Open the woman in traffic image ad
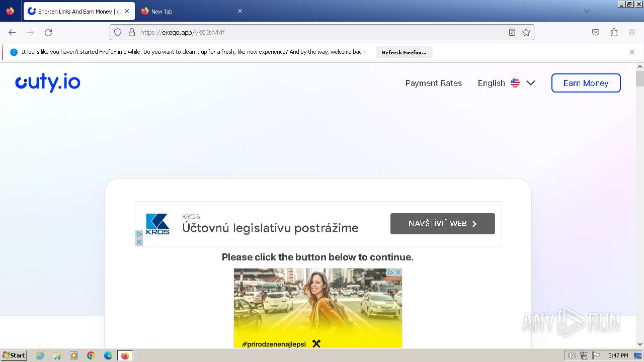 pos(318,308)
